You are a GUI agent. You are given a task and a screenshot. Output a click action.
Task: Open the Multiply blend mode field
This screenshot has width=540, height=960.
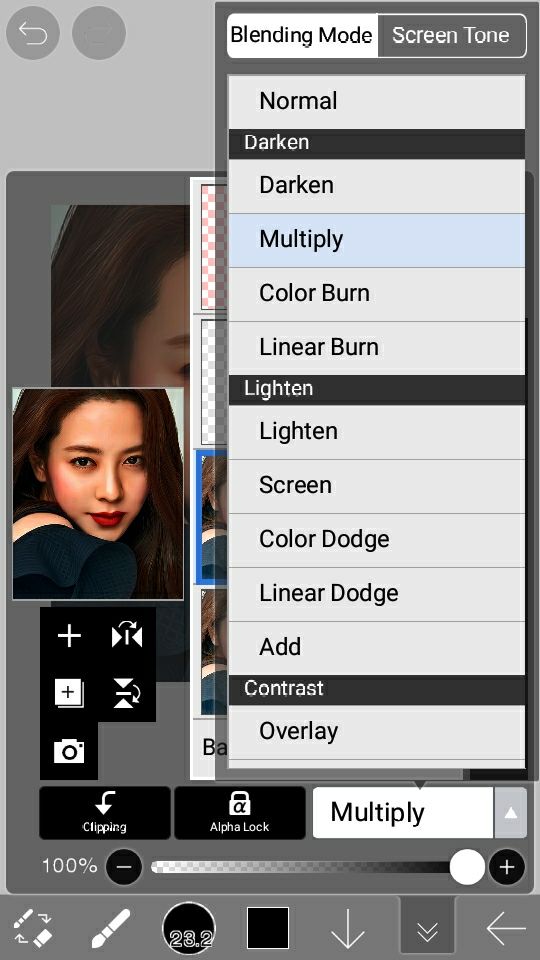point(403,812)
